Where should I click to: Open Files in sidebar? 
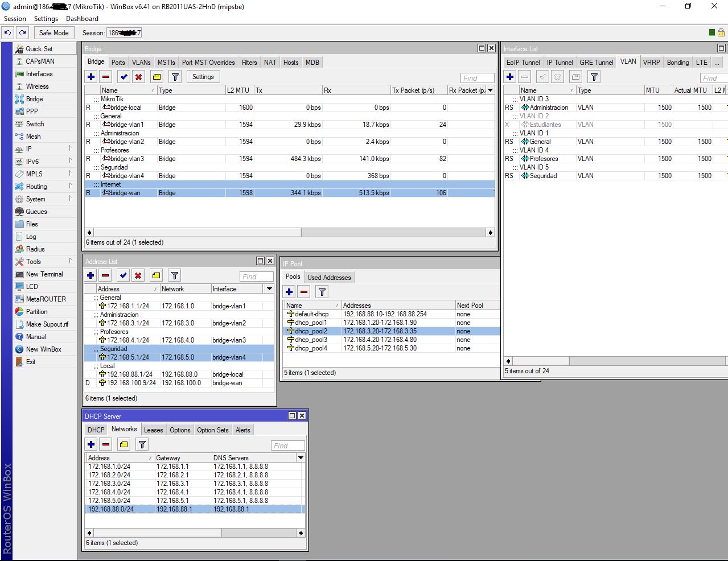tap(45, 224)
